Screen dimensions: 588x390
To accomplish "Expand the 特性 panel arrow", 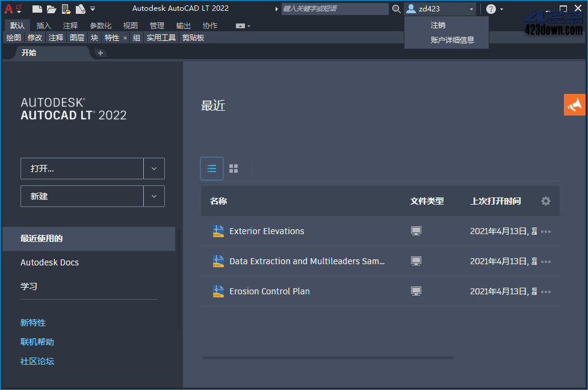I will pos(125,38).
